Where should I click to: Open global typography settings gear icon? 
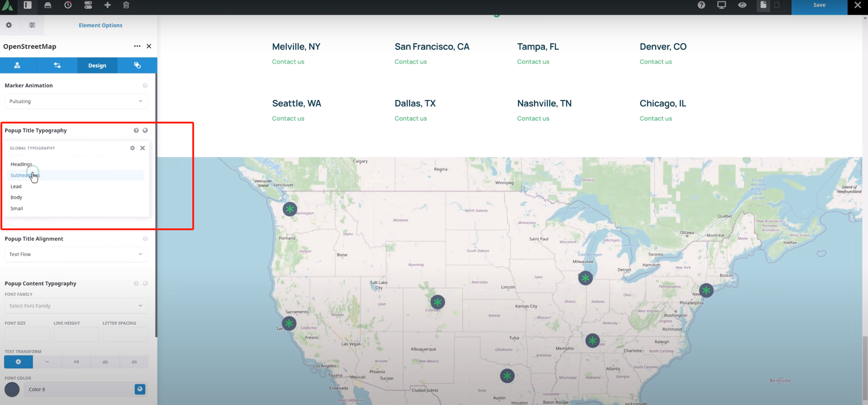click(x=132, y=148)
